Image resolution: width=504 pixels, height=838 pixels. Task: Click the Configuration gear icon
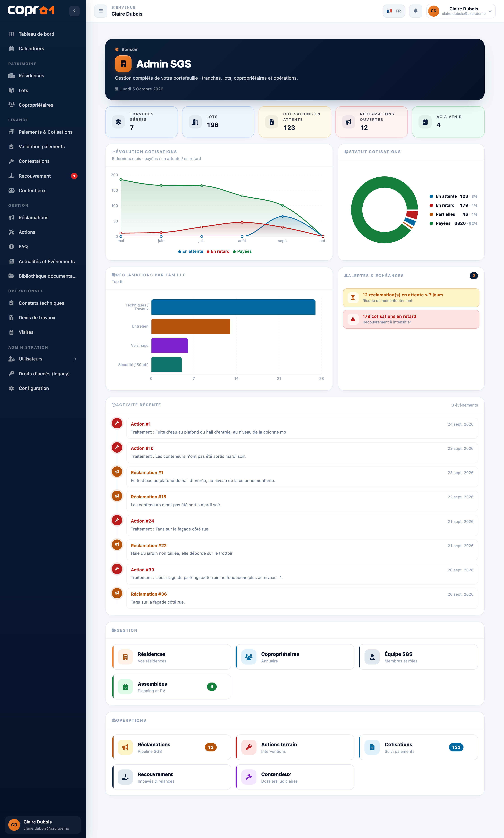pyautogui.click(x=12, y=388)
